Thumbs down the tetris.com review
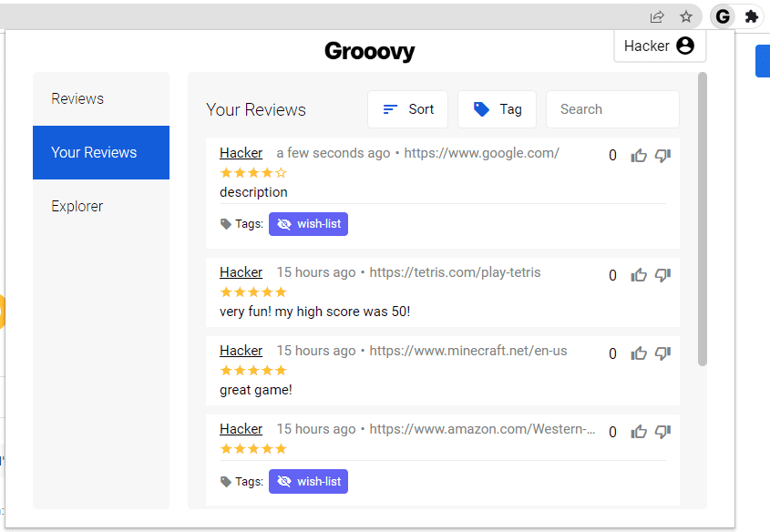Screen dimensions: 770x532 663,275
